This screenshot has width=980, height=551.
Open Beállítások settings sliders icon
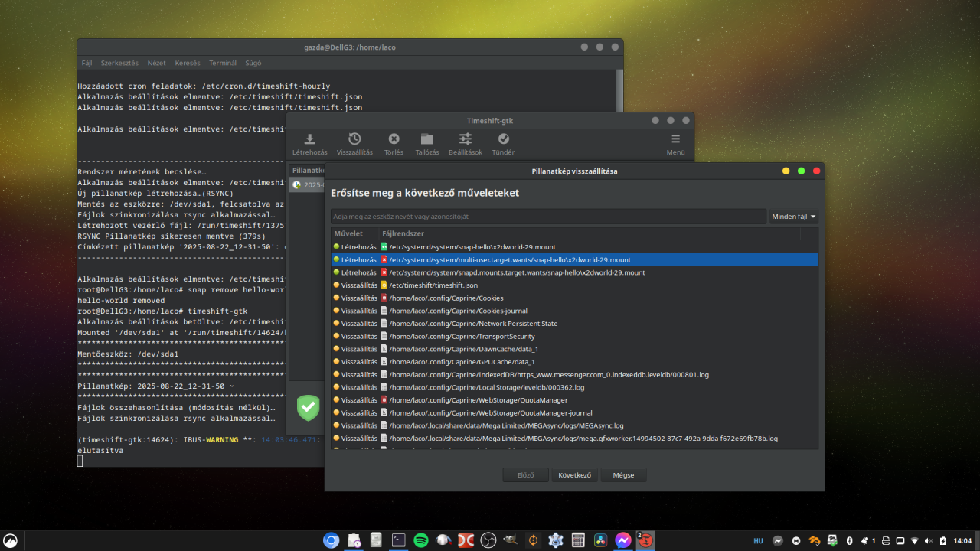(465, 139)
